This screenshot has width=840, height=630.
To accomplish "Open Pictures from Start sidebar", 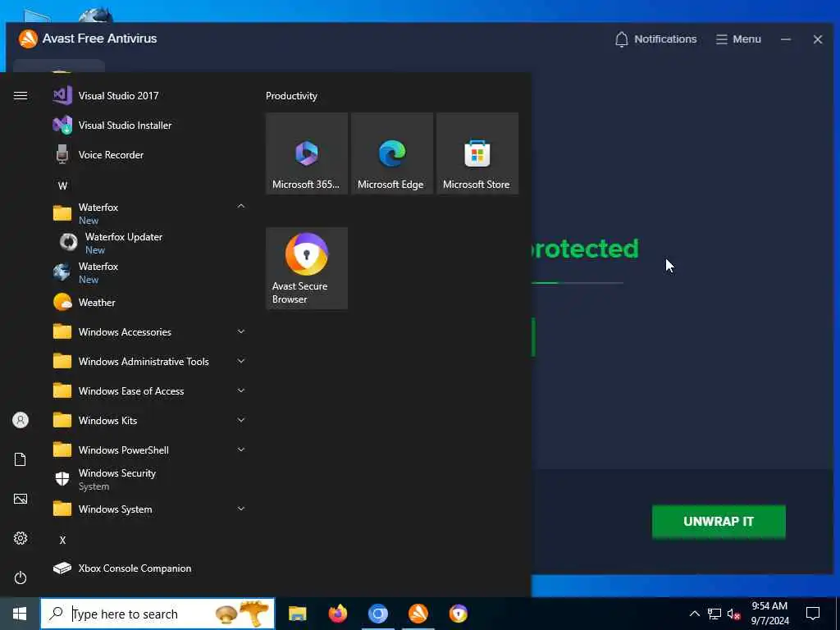I will (21, 499).
